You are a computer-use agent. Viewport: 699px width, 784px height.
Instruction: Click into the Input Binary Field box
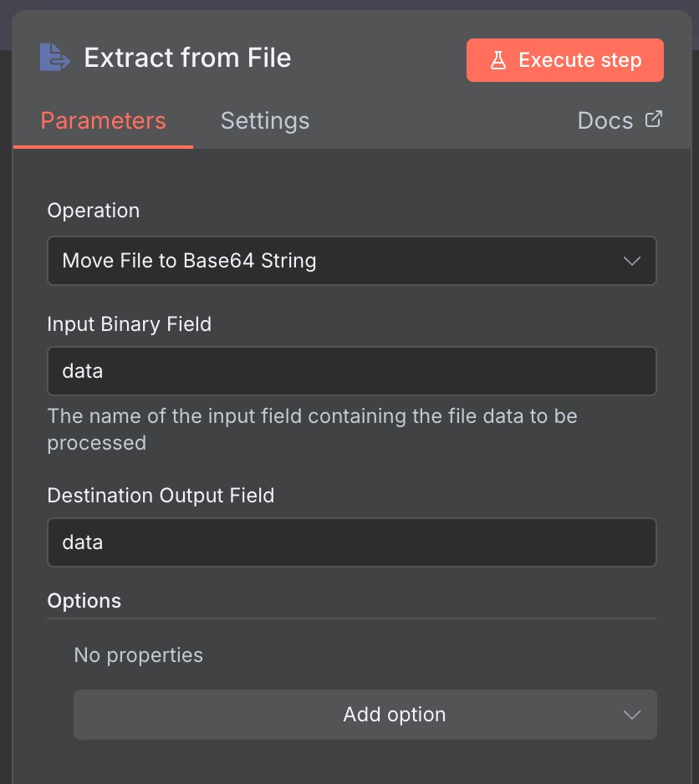pos(351,371)
